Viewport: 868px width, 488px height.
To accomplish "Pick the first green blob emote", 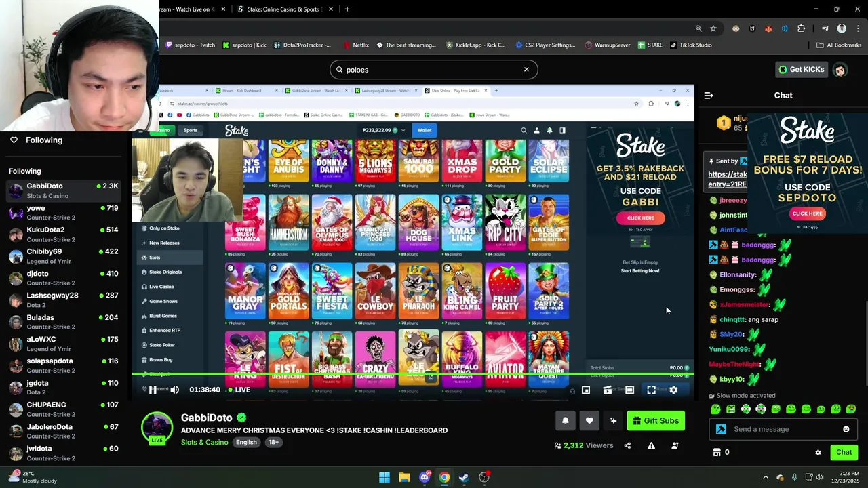I will [x=715, y=409].
